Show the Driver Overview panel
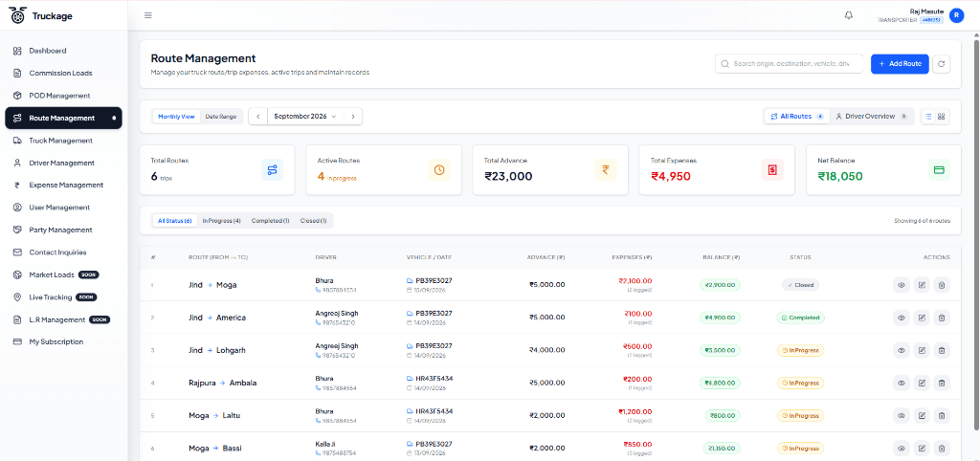The height and width of the screenshot is (461, 980). 871,116
